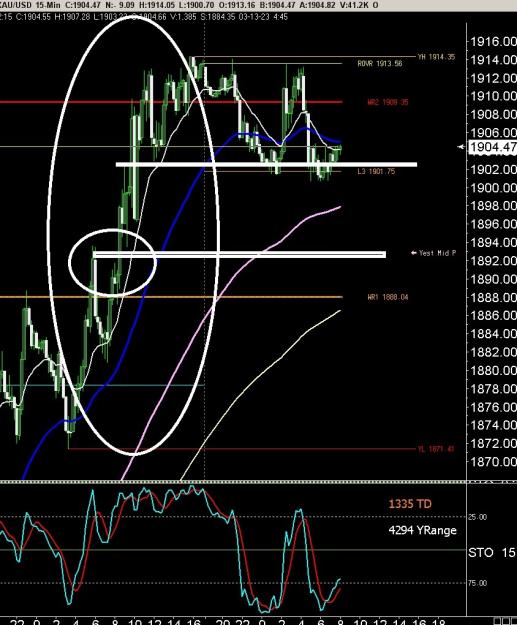This screenshot has width=517, height=625.
Task: Click the 1916.00 price axis value
Action: (493, 41)
